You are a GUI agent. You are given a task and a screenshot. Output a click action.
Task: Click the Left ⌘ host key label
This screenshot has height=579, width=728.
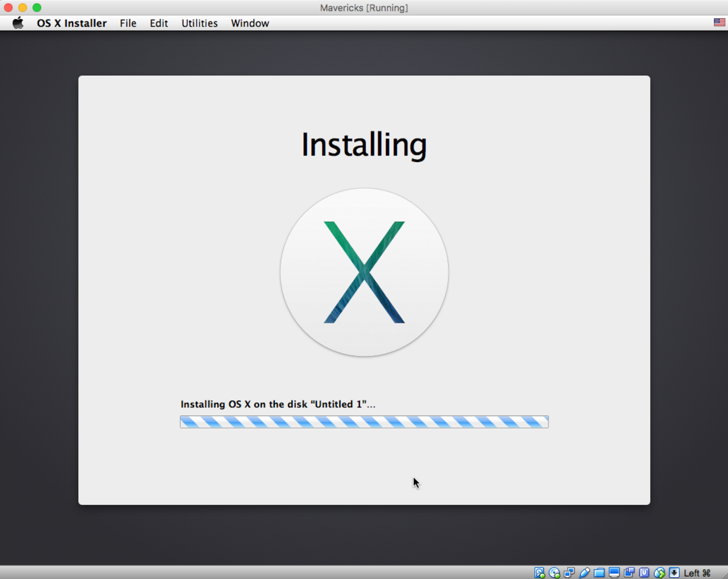pos(697,573)
